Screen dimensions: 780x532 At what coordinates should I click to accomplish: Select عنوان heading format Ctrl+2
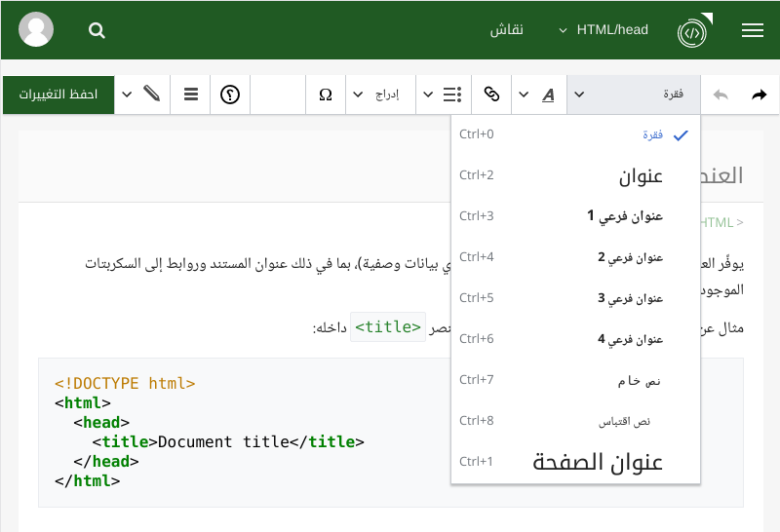(575, 175)
